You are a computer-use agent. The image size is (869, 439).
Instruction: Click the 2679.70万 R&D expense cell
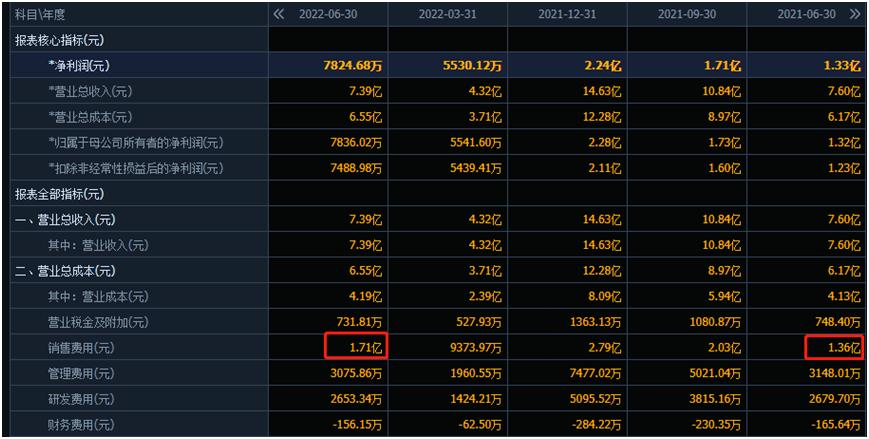point(834,400)
